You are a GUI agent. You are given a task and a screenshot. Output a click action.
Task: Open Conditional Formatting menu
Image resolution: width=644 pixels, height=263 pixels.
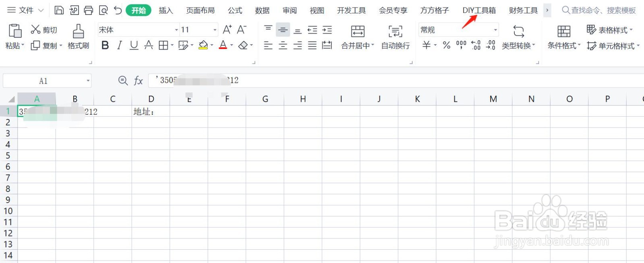click(564, 37)
